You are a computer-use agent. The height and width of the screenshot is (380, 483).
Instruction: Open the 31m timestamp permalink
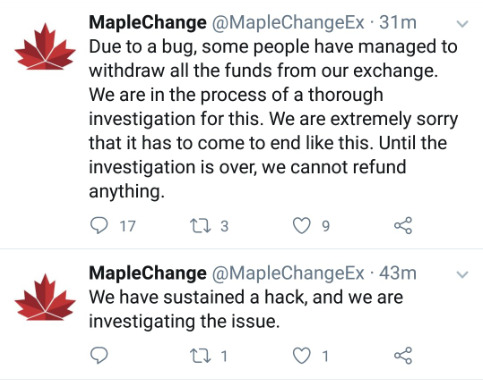[398, 23]
